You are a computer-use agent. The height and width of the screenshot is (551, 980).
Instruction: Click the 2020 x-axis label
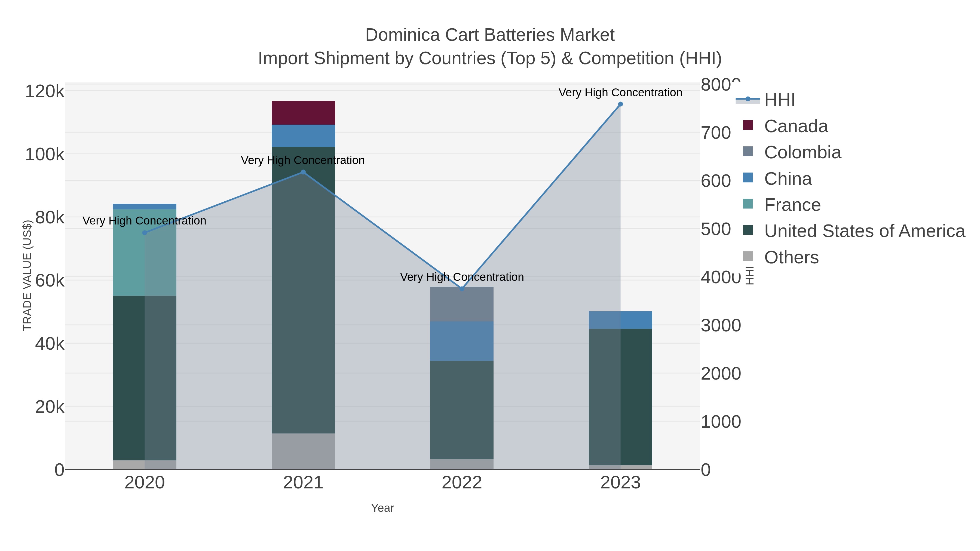[x=145, y=483]
